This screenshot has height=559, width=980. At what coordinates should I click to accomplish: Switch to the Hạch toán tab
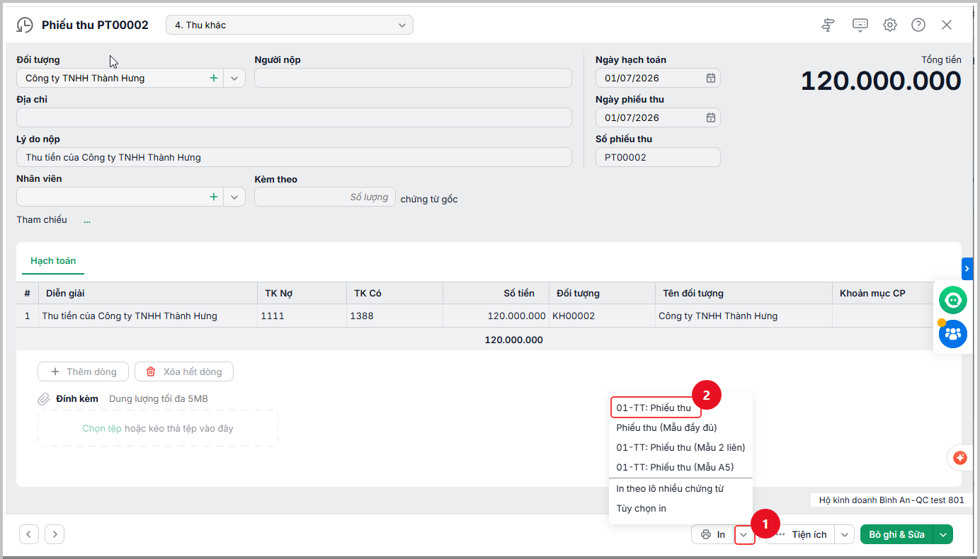(x=53, y=260)
